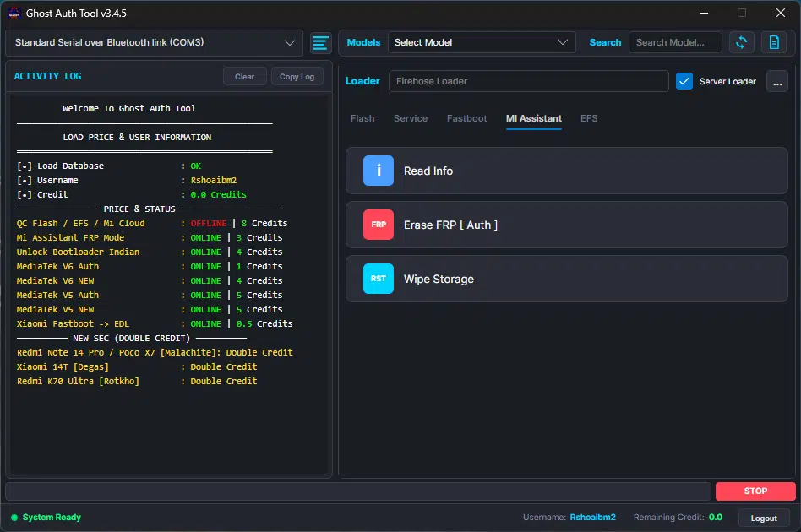This screenshot has height=532, width=801.
Task: Open the EFS tab
Action: [588, 118]
